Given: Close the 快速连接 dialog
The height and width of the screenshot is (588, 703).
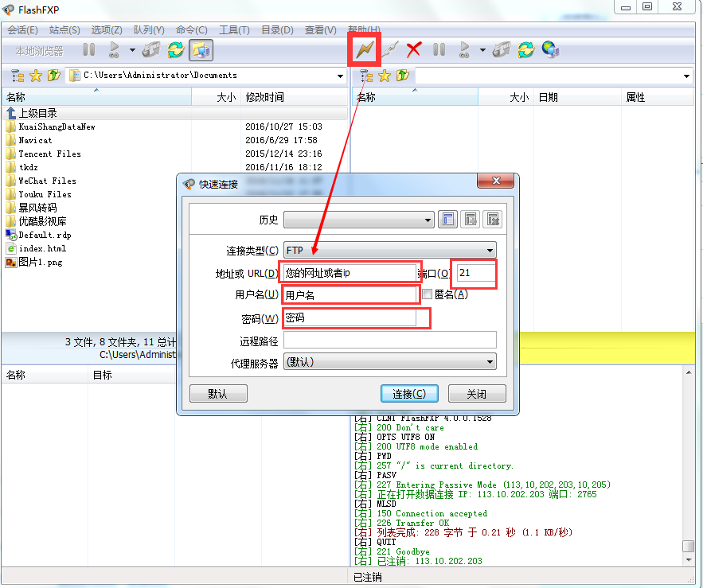Looking at the screenshot, I should click(x=495, y=181).
